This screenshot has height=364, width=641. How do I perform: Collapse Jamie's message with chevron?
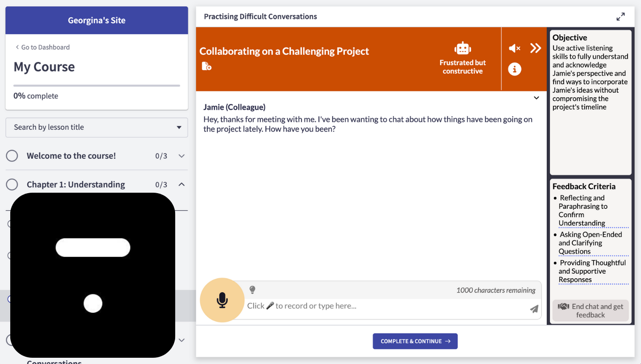536,98
